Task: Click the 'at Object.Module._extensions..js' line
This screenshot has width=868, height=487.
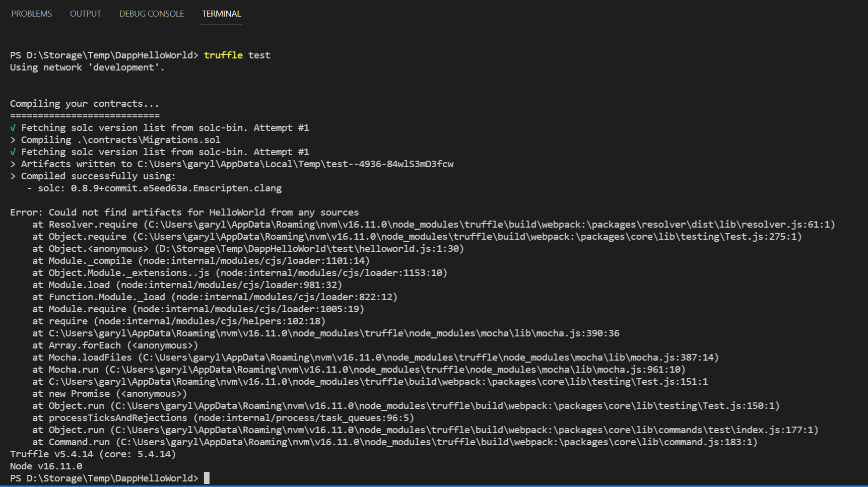Action: [240, 272]
